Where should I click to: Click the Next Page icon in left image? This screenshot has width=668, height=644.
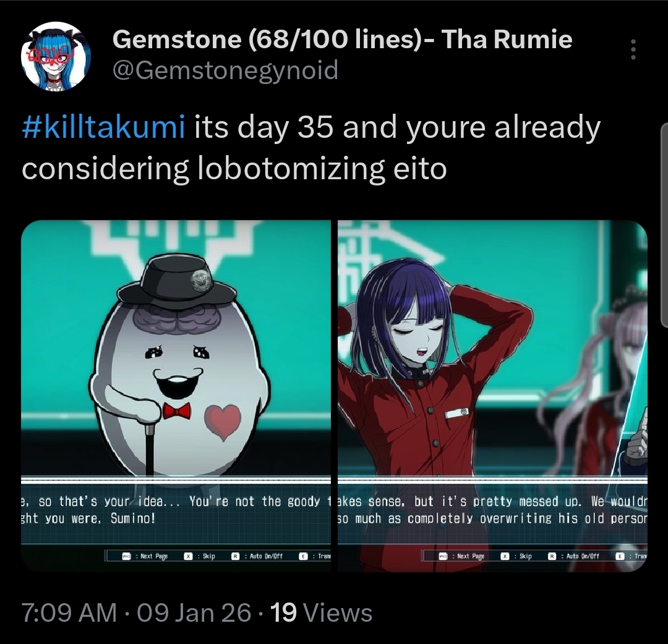click(x=127, y=556)
